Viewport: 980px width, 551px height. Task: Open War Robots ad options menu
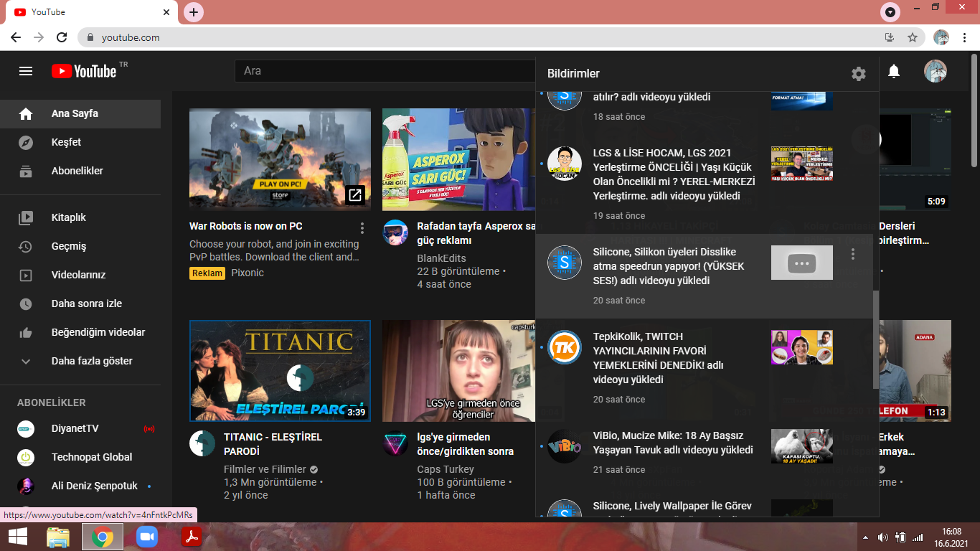(x=362, y=228)
